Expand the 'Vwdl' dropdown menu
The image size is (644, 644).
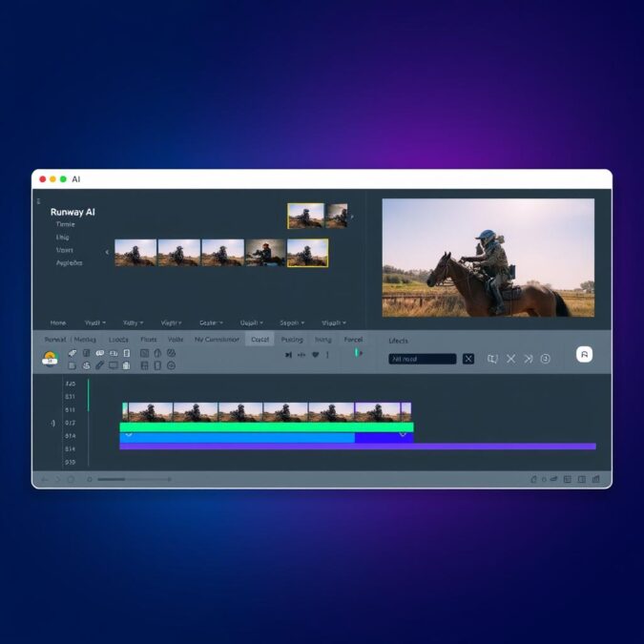94,322
